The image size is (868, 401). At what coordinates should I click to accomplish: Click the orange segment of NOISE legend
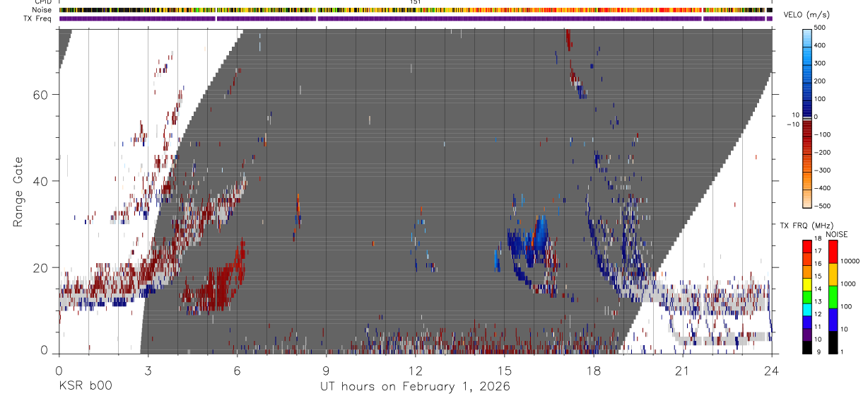(833, 273)
